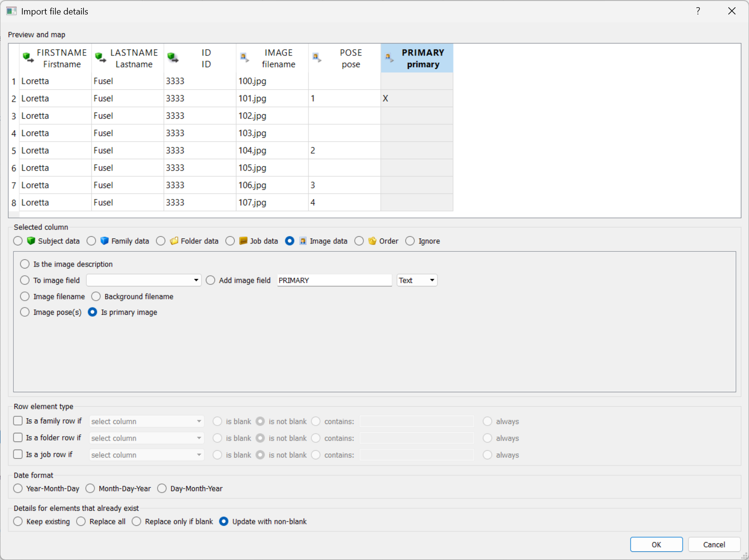Select the Background filename radio
The image size is (749, 560).
pyautogui.click(x=96, y=296)
